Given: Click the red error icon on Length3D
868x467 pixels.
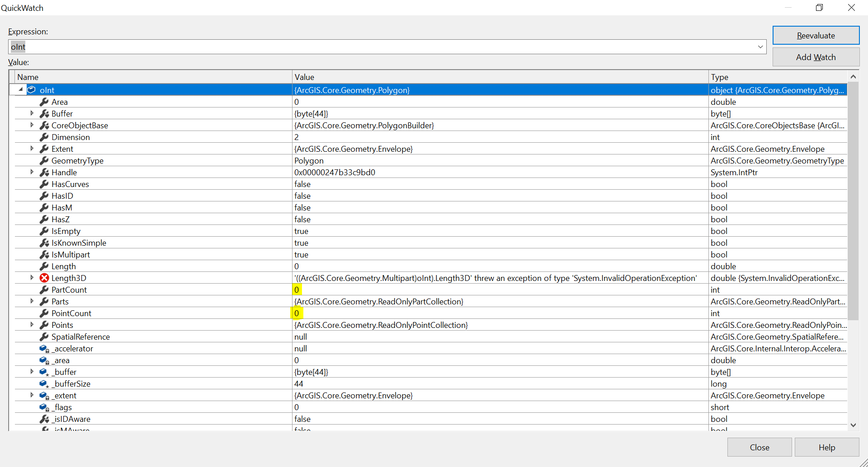Looking at the screenshot, I should coord(44,278).
